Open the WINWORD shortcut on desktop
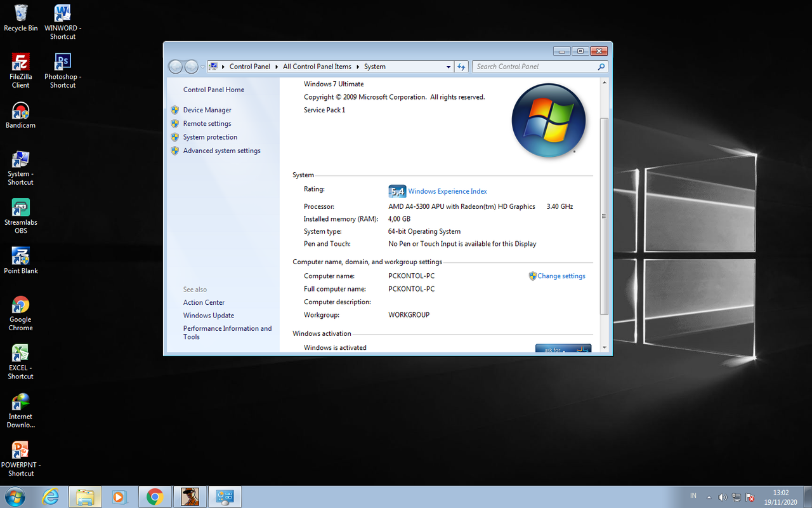Screen dimensions: 812x508 (63, 22)
